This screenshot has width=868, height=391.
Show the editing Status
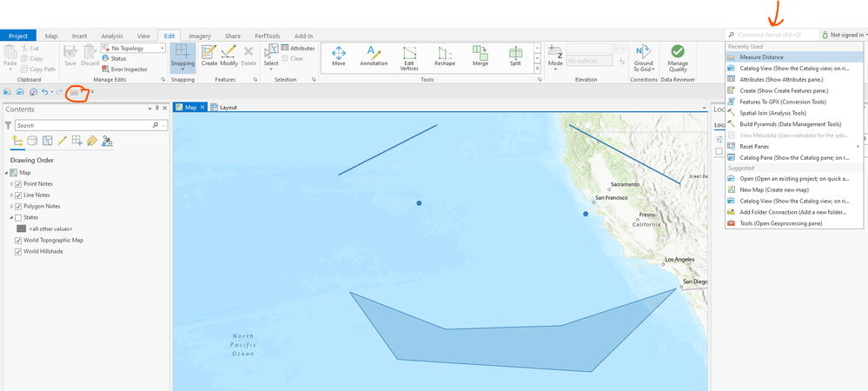[x=114, y=58]
